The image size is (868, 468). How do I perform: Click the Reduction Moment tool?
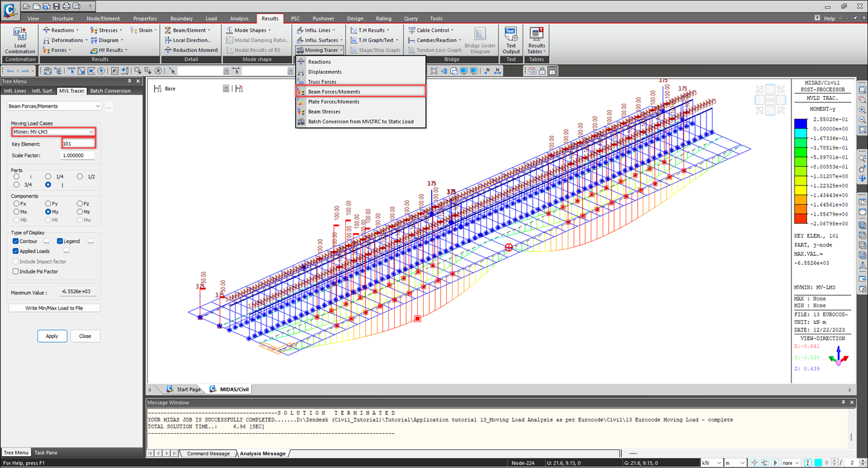coord(191,50)
